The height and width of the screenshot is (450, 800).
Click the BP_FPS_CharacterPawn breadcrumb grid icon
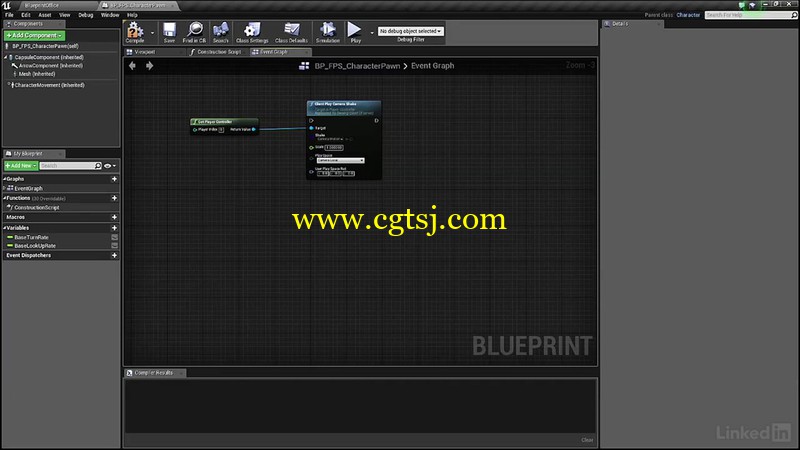(x=304, y=66)
